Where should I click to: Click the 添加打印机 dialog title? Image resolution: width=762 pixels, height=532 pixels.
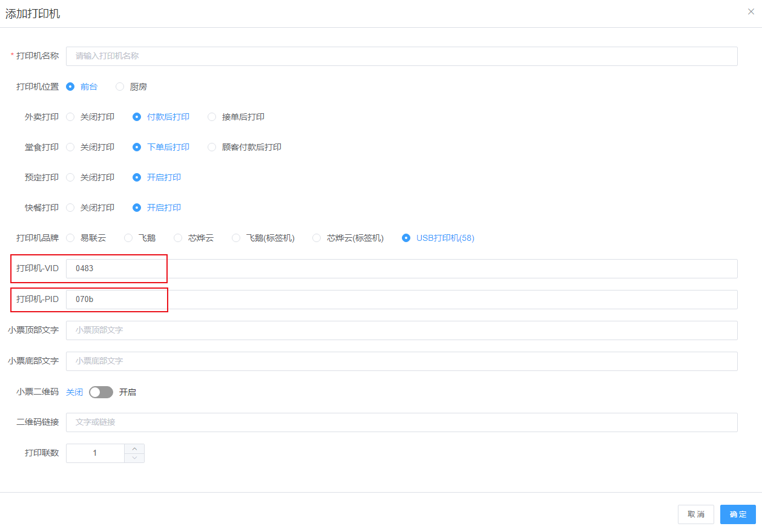point(33,14)
